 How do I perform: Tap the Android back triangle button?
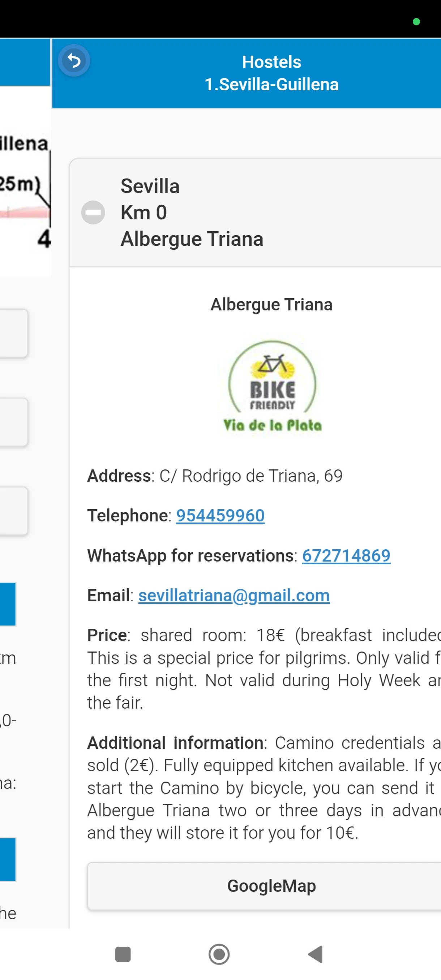coord(316,954)
